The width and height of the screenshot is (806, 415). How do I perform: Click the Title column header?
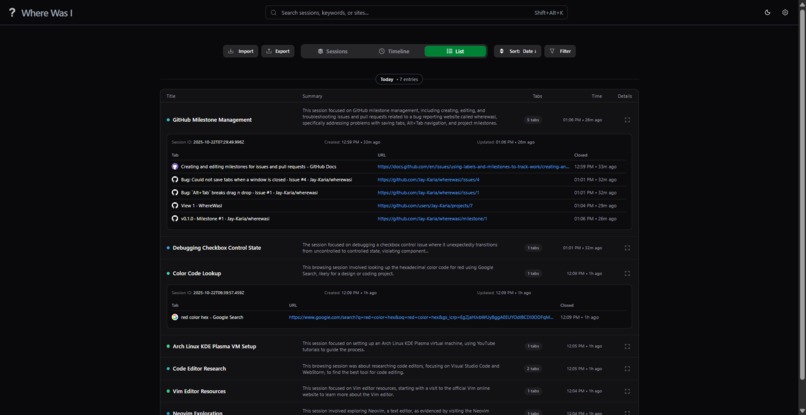[x=171, y=96]
